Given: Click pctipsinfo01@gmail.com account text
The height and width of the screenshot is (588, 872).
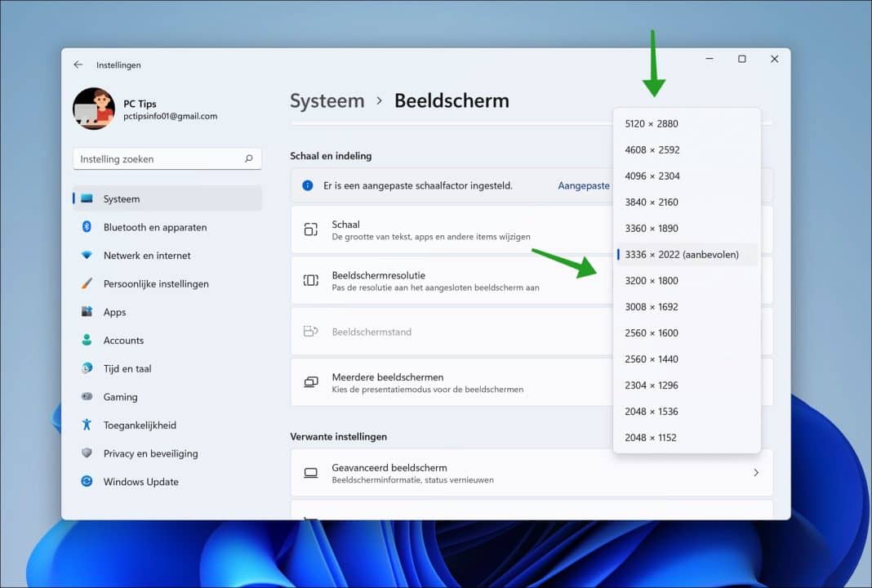Looking at the screenshot, I should (x=170, y=116).
